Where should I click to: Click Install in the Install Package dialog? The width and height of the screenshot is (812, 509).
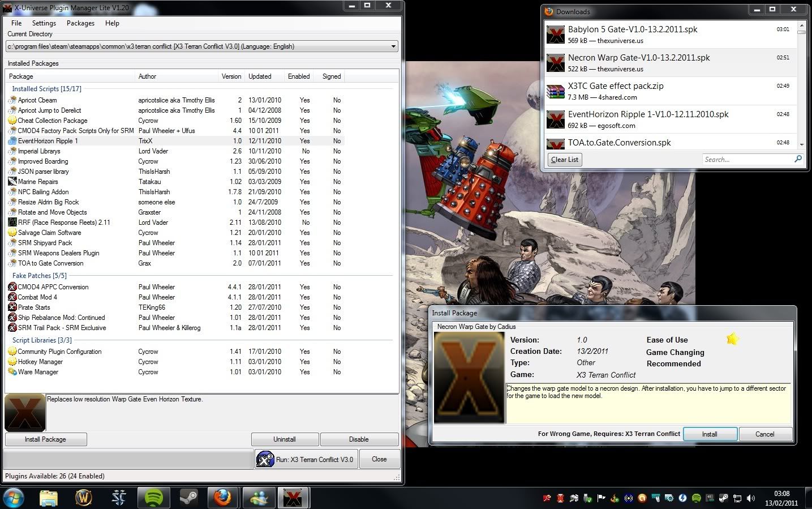click(710, 434)
